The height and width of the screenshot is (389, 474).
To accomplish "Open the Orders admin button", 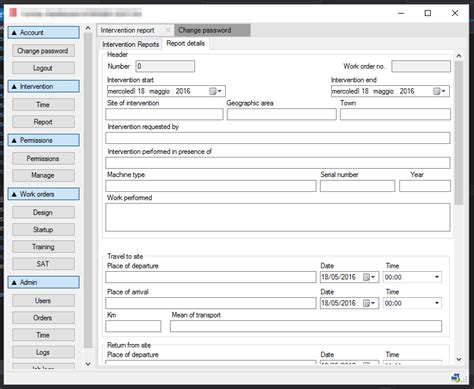I will (x=43, y=318).
